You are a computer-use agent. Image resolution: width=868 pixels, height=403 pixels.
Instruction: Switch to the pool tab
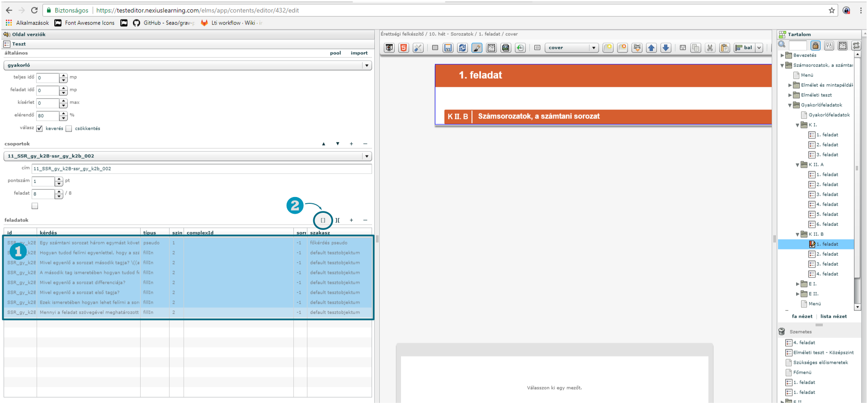(x=335, y=53)
